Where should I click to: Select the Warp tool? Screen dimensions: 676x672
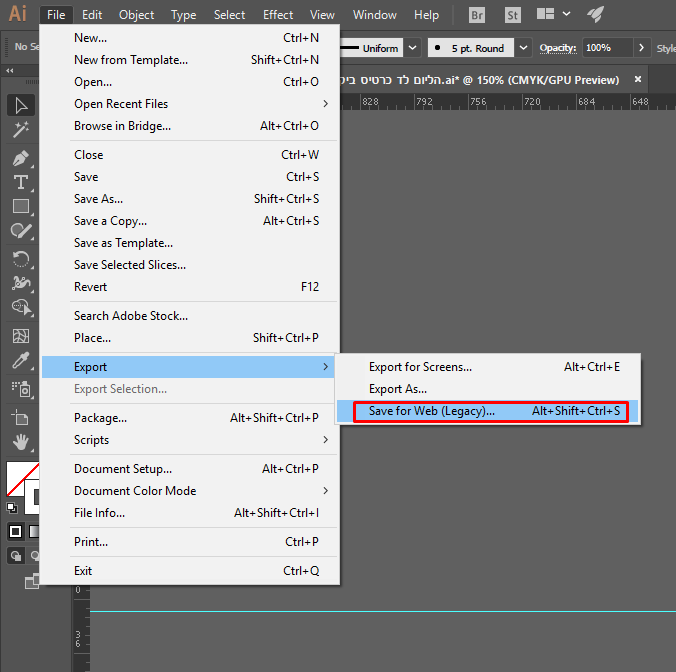(x=21, y=283)
